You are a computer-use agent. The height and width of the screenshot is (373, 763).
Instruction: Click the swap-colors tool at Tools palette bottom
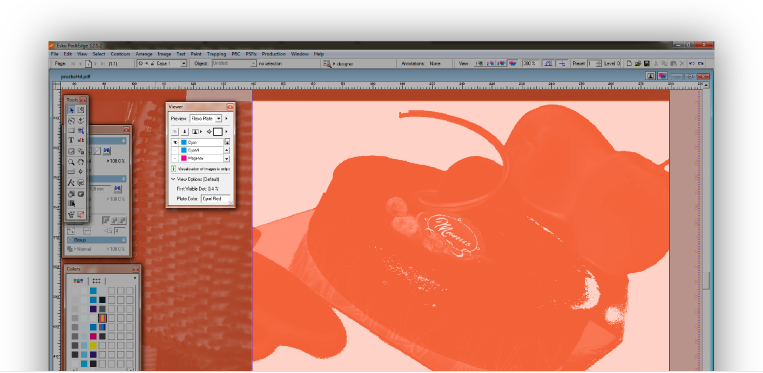(81, 214)
